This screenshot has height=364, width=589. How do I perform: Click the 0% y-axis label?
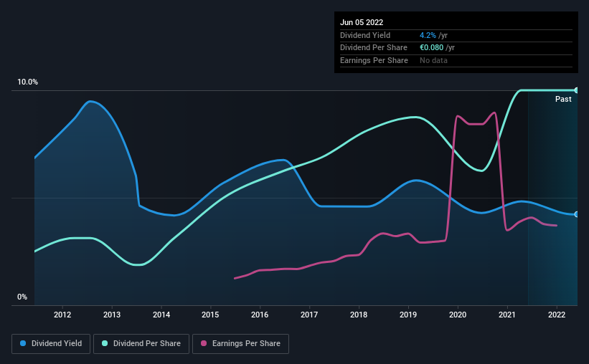click(22, 297)
